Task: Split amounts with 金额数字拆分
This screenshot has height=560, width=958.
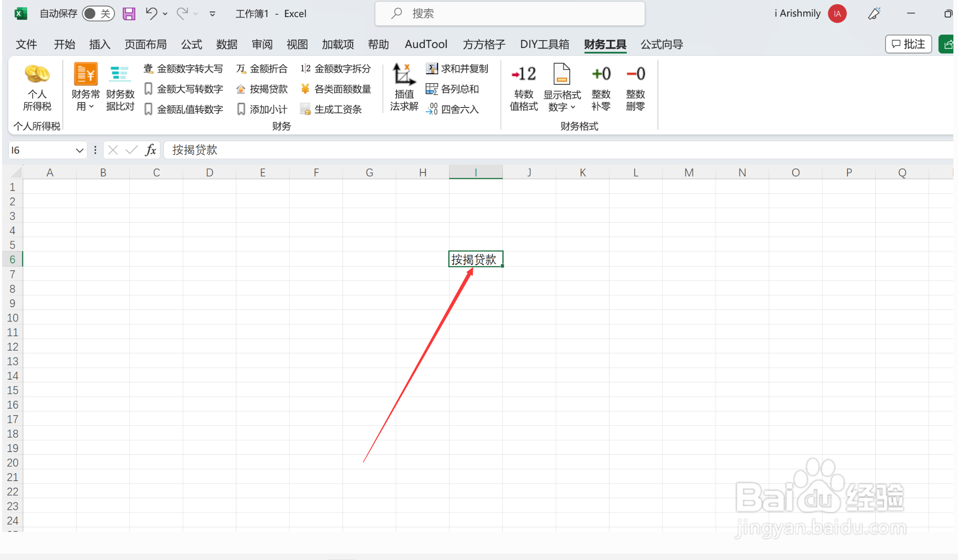Action: (x=336, y=69)
